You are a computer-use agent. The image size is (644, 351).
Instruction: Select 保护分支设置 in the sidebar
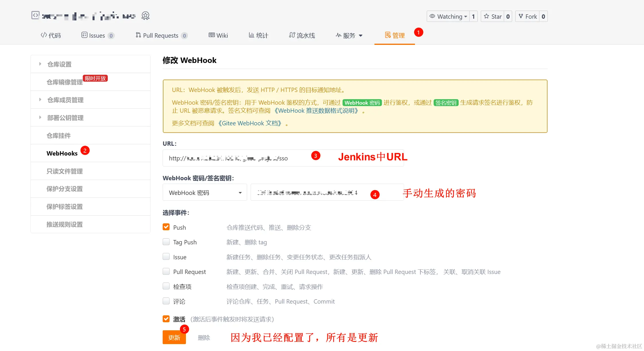coord(65,189)
